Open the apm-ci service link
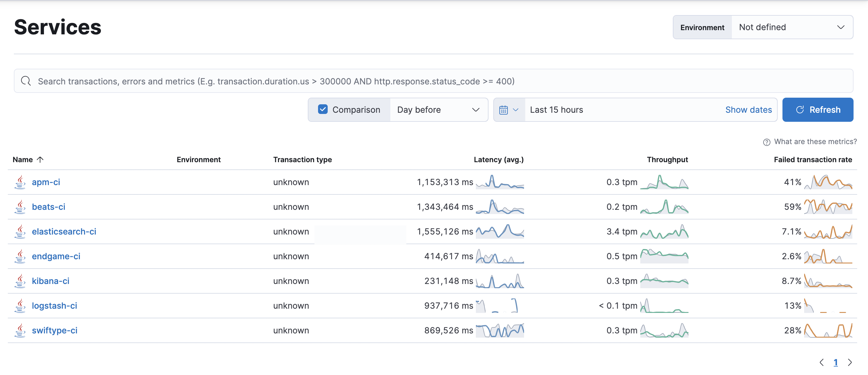Viewport: 868px width, 375px height. coord(46,182)
